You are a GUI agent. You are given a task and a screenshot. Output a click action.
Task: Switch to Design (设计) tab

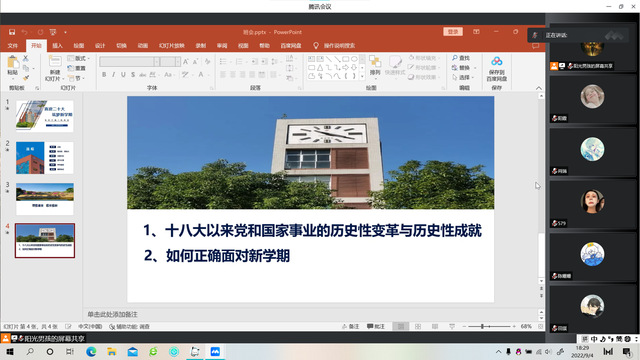tap(100, 46)
